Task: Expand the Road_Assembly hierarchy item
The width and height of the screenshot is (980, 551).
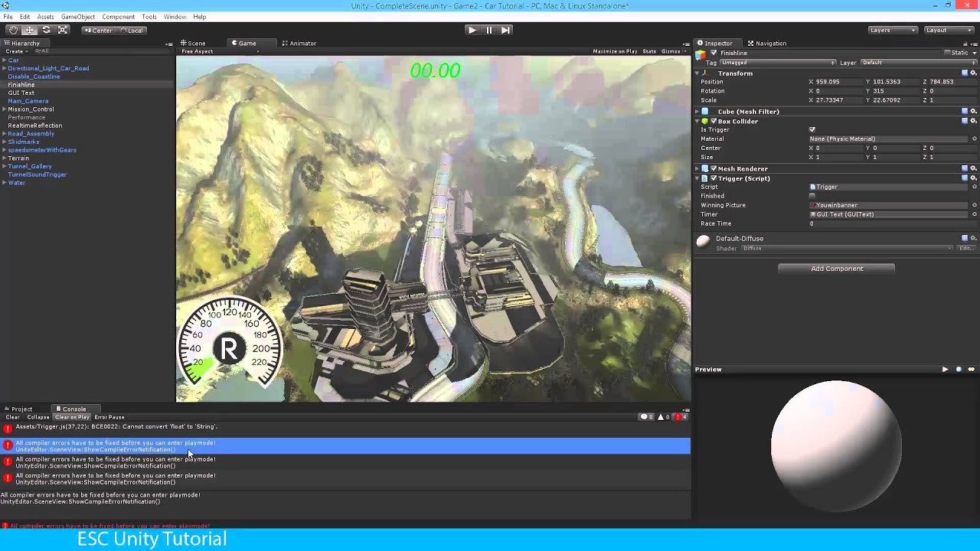Action: [x=4, y=134]
